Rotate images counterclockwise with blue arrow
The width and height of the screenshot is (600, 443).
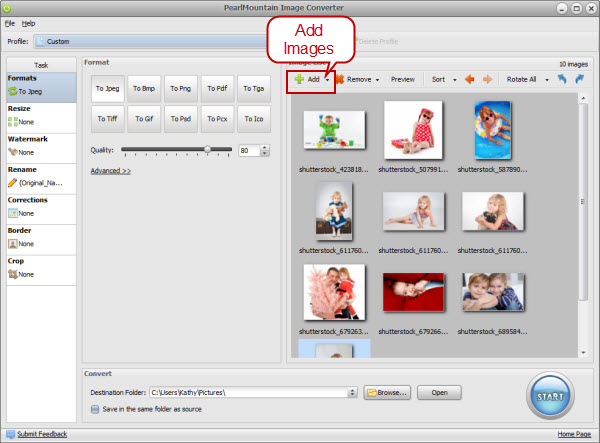562,79
